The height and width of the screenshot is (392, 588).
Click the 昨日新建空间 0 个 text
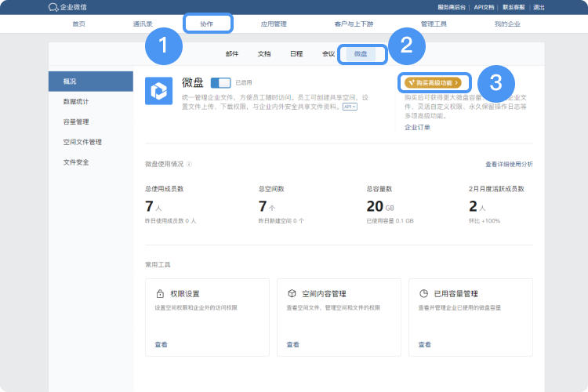tap(281, 221)
